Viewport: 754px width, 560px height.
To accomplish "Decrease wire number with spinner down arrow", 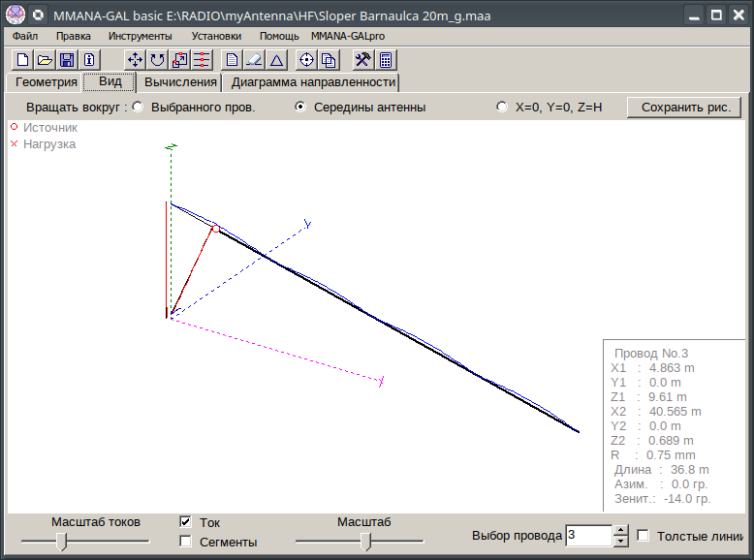I will (621, 541).
